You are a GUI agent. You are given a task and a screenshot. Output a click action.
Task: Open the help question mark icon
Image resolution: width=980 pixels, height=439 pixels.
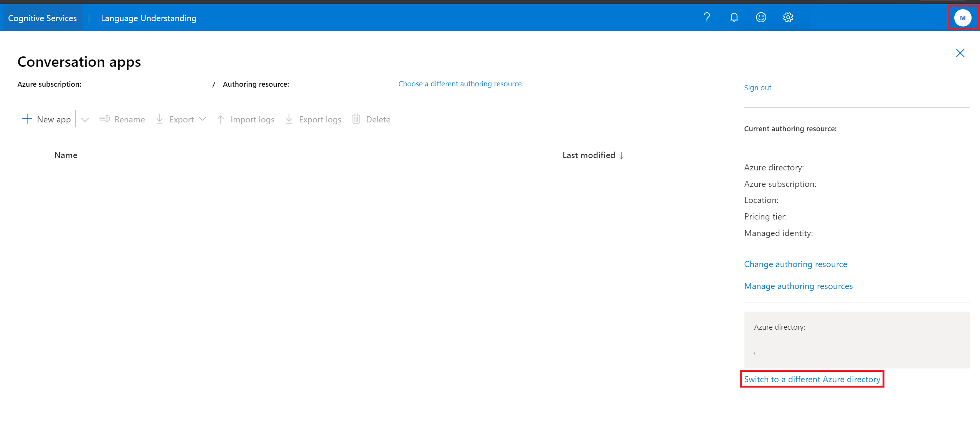[707, 17]
